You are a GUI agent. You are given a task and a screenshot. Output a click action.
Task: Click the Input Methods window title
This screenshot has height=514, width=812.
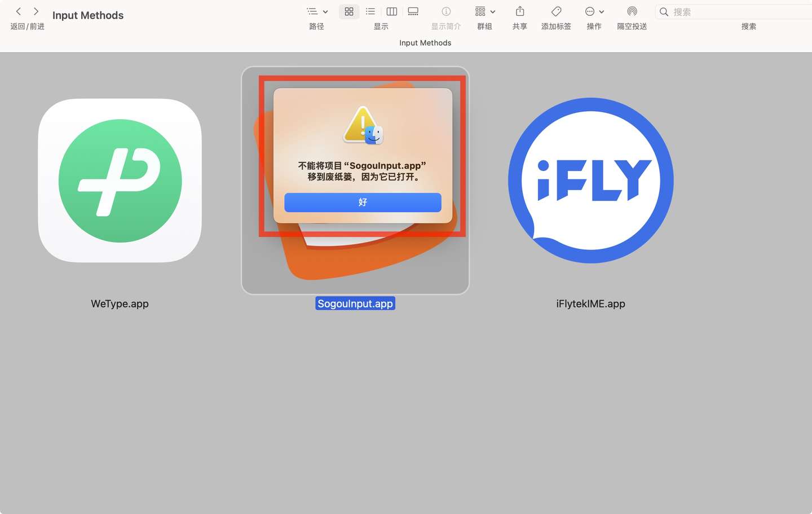(88, 15)
